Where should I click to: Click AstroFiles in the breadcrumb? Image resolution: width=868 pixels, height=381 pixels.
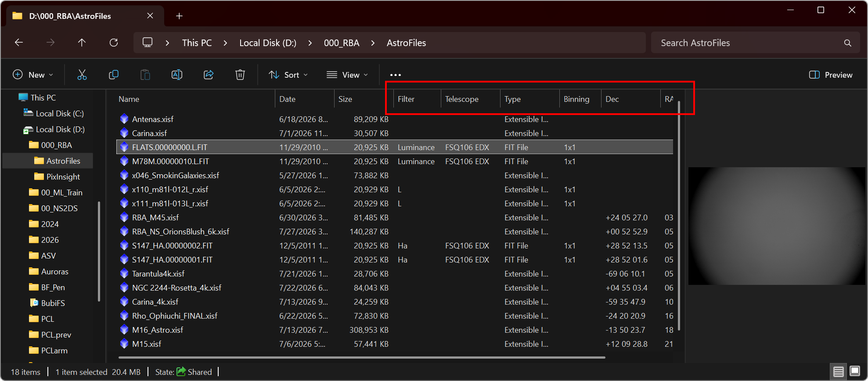(406, 43)
